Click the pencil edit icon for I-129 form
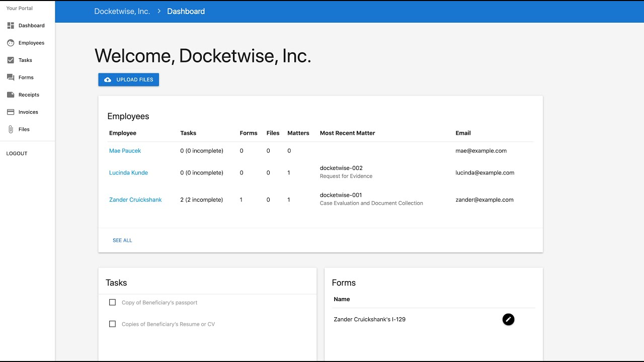 508,319
